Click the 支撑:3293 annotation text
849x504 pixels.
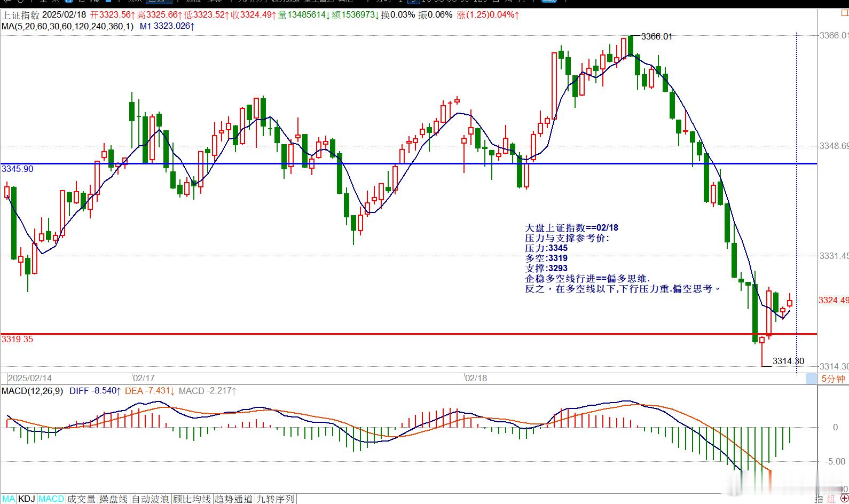click(546, 268)
